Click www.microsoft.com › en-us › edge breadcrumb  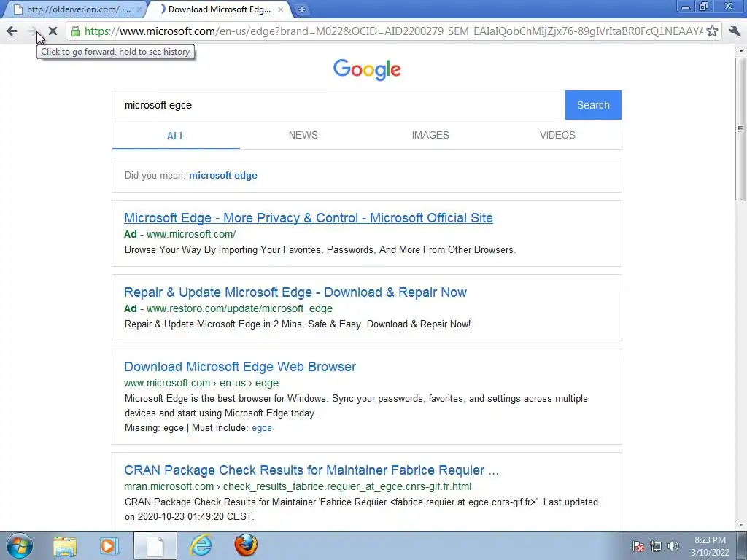(x=201, y=383)
